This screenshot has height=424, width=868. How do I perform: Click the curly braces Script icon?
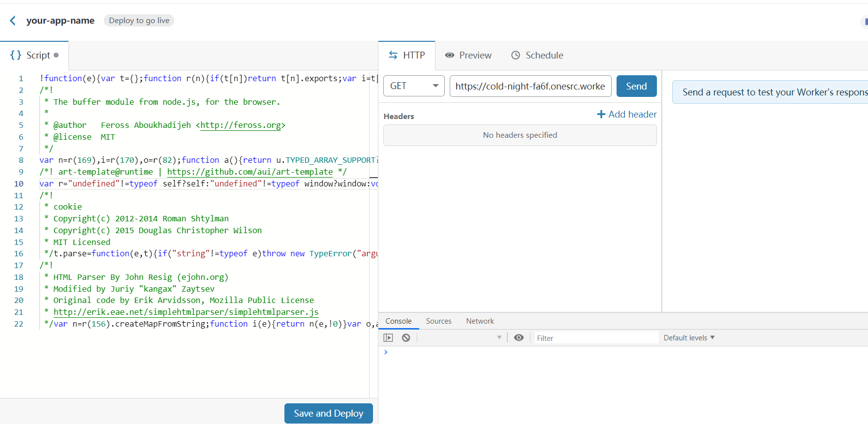(16, 55)
